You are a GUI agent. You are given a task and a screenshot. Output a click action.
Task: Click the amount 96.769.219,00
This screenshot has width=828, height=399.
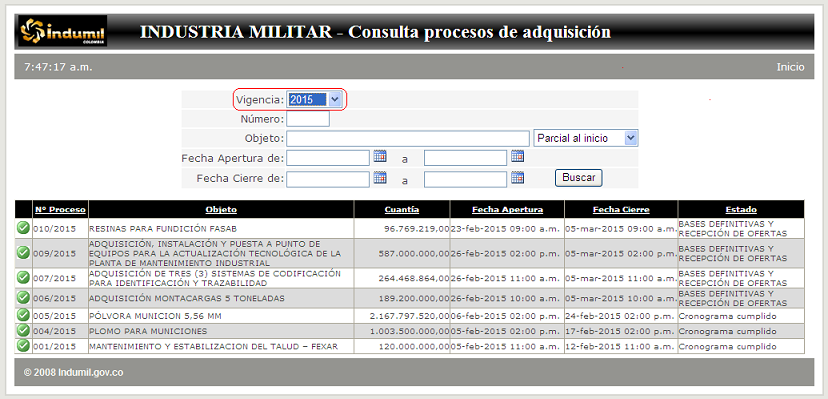click(x=417, y=229)
